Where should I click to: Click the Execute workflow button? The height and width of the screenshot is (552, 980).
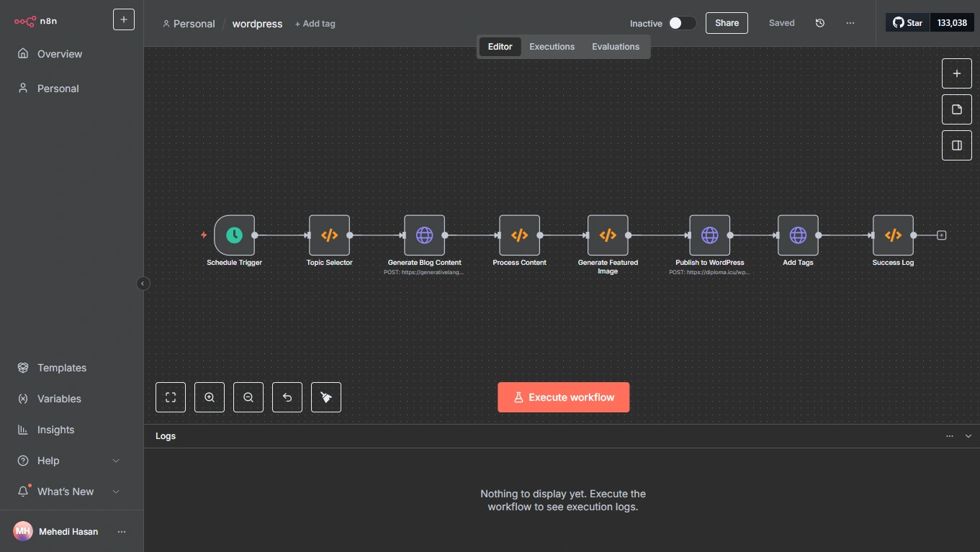point(563,397)
